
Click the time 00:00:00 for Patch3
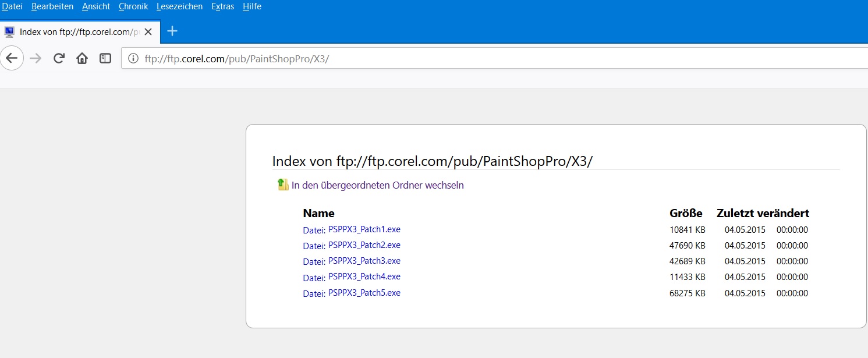pos(792,261)
